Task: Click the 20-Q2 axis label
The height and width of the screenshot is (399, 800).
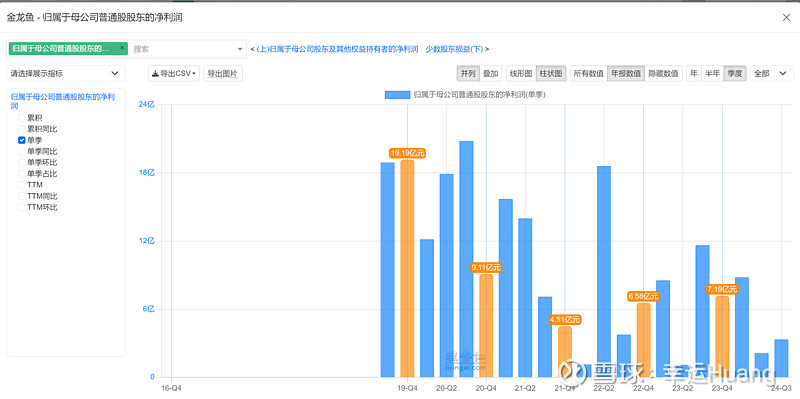Action: [x=446, y=388]
